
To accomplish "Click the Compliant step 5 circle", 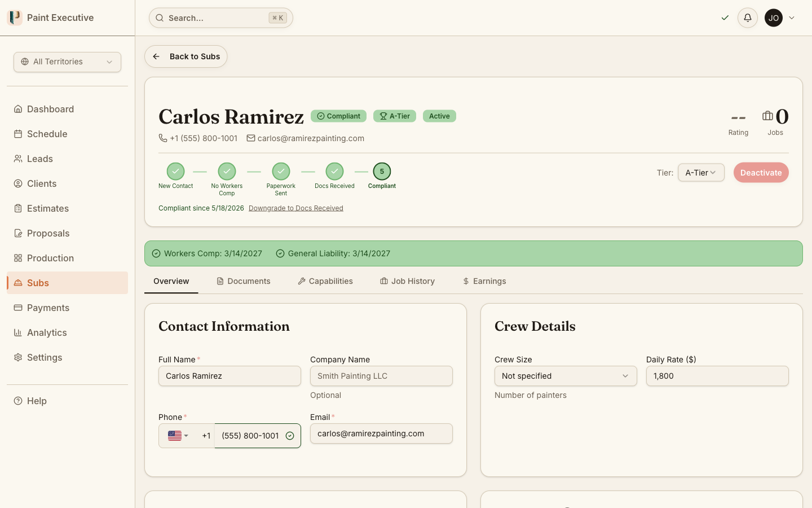I will [x=382, y=171].
